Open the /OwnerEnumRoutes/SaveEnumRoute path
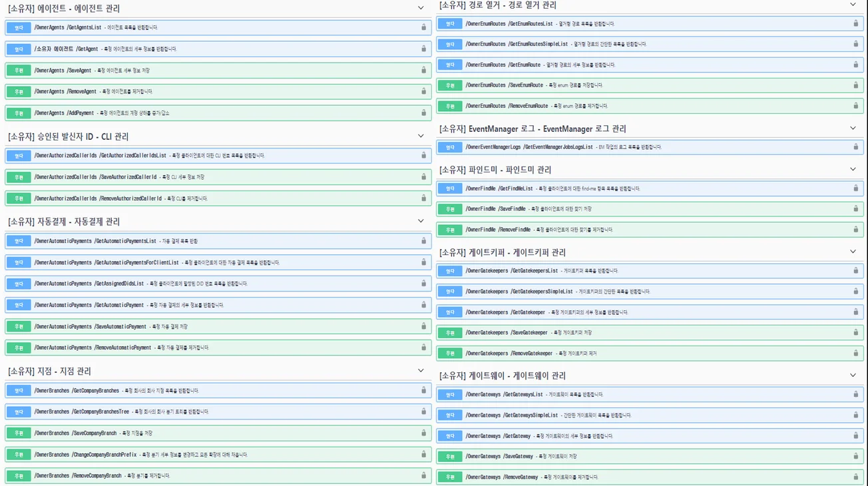Image resolution: width=868 pixels, height=486 pixels. click(x=505, y=85)
